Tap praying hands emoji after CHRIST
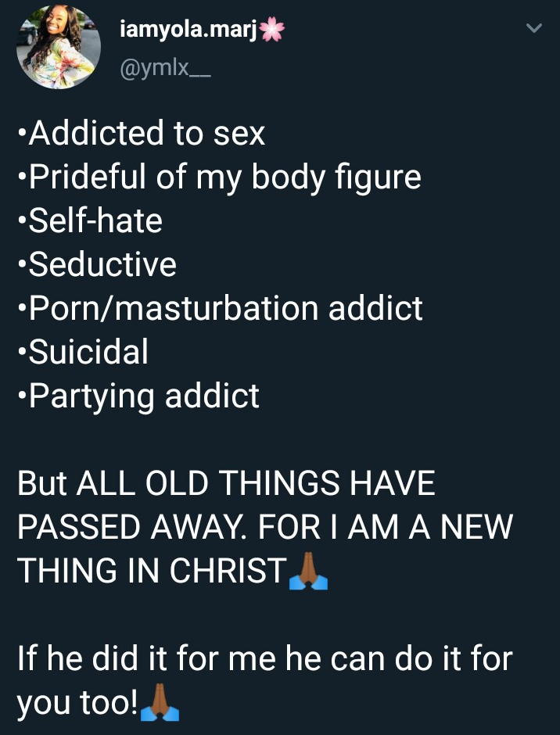Viewport: 560px width, 735px height. (308, 572)
